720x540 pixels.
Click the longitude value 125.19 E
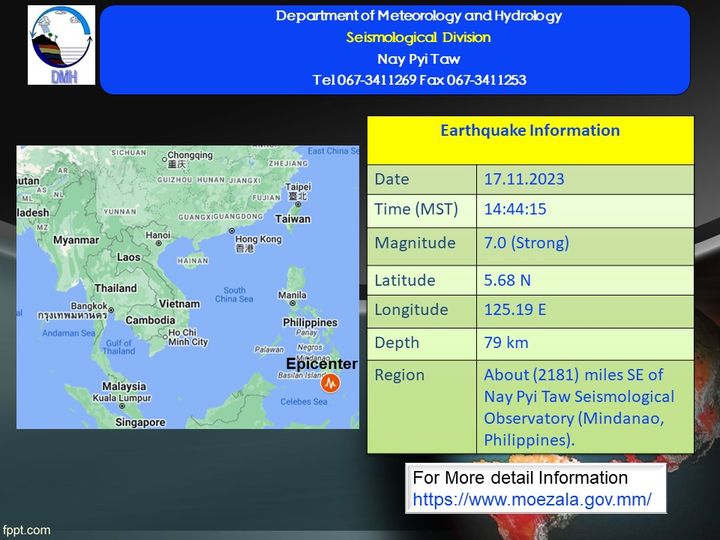tap(515, 310)
